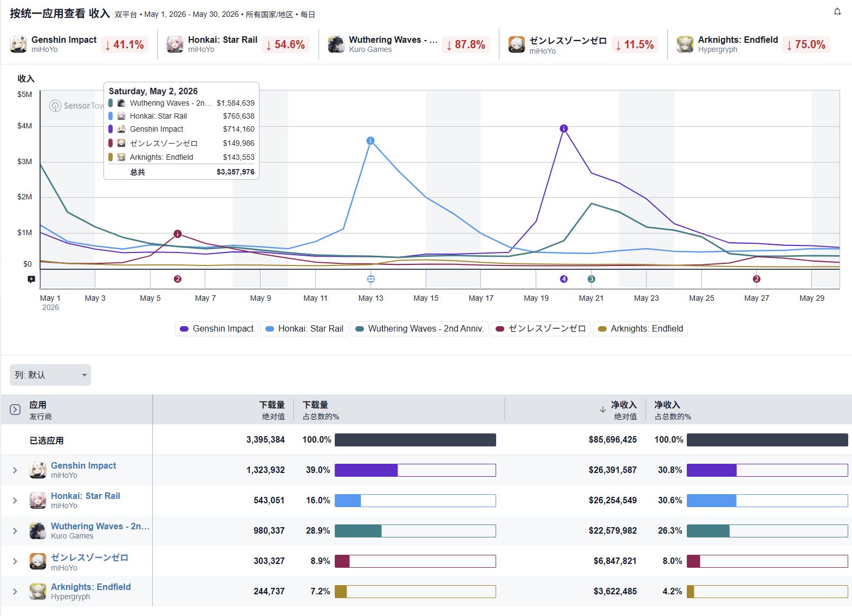Image resolution: width=852 pixels, height=616 pixels.
Task: Click the chart annotation comment icon
Action: (31, 279)
